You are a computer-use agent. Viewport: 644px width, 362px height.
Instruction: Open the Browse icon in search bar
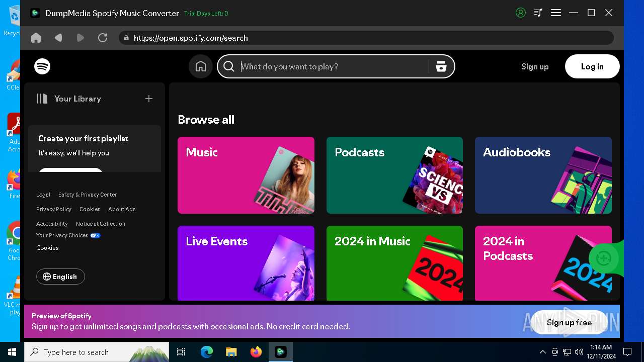point(441,66)
